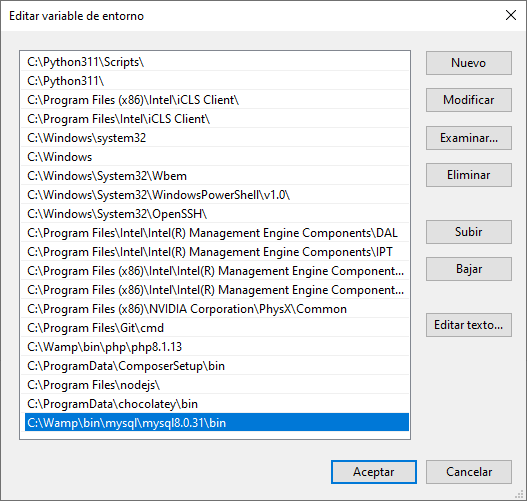The image size is (527, 501).
Task: Select the C:\Python311\Scripts\ entry
Action: click(x=215, y=62)
